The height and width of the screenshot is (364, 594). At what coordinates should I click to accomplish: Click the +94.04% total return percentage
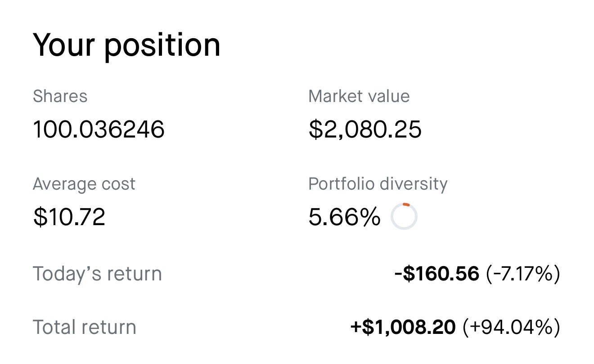511,327
